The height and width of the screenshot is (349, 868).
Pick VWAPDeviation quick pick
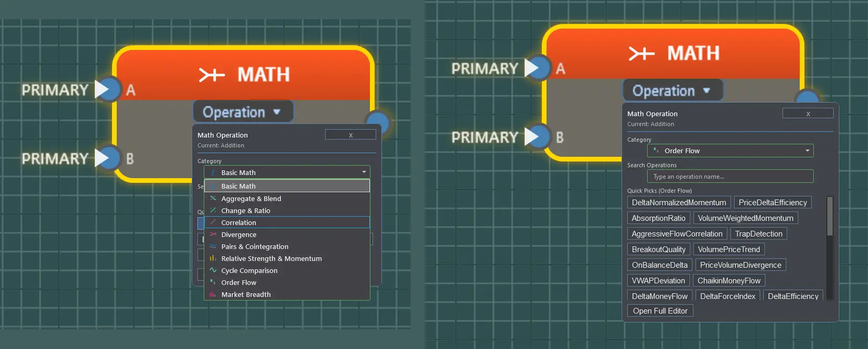659,281
